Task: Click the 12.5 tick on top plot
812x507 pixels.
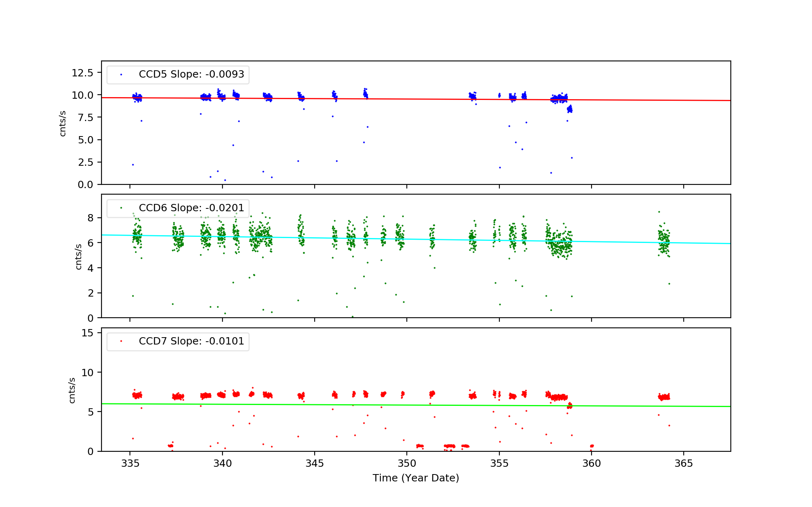Action: [82, 73]
